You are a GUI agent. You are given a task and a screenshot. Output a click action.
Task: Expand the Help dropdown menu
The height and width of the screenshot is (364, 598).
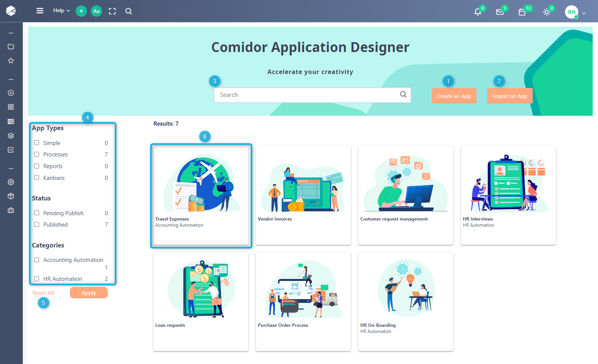click(62, 11)
